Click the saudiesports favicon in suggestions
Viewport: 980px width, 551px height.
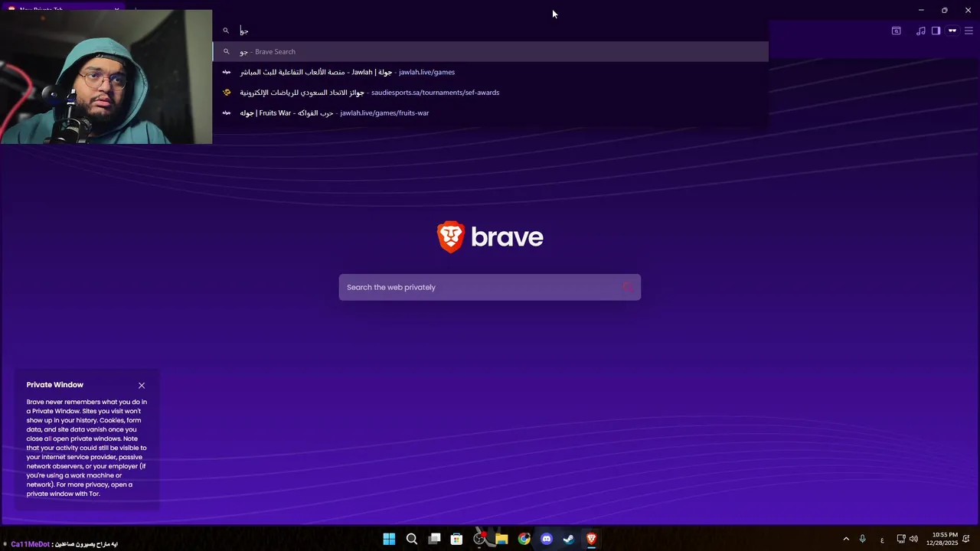(227, 93)
